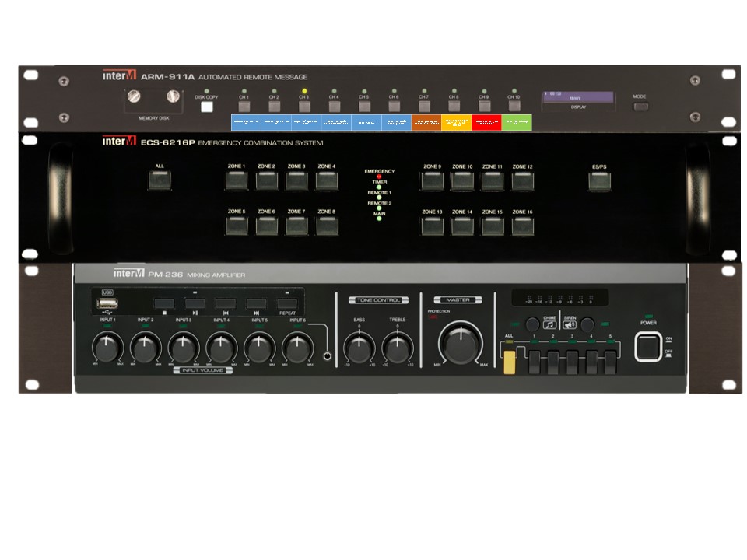The image size is (747, 560).
Task: Push the DISK COPY button on ARM-911A
Action: point(207,107)
